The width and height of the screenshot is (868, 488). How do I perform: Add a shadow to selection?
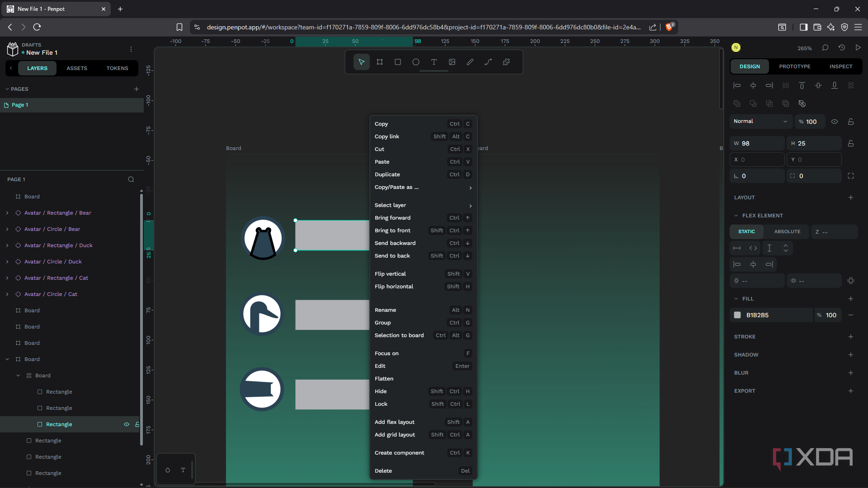click(x=851, y=355)
